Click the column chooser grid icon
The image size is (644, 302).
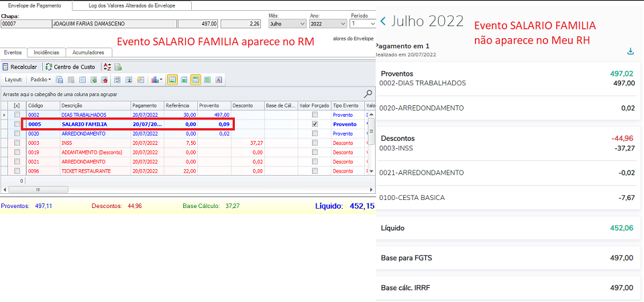(82, 80)
